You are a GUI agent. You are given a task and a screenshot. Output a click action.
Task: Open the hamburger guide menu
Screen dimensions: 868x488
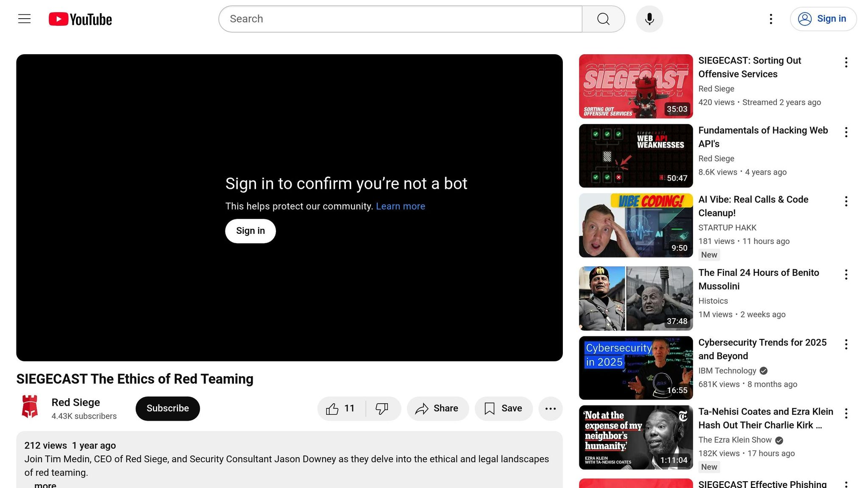click(25, 19)
